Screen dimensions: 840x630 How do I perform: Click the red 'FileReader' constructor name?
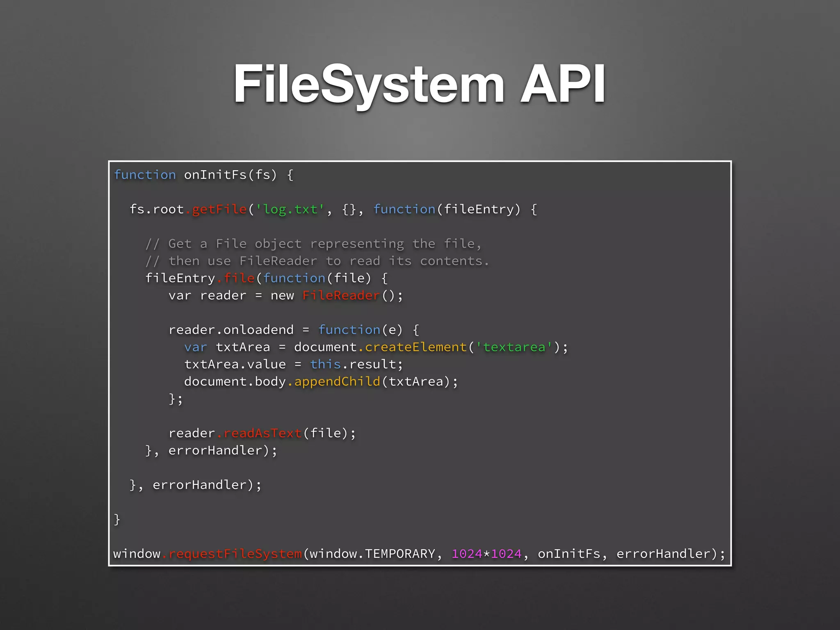pyautogui.click(x=341, y=296)
